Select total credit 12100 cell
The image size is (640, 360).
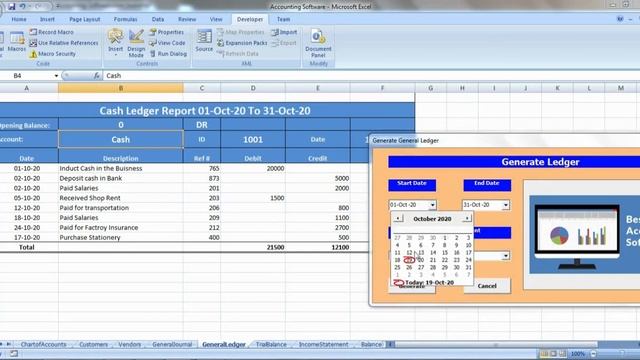click(318, 247)
